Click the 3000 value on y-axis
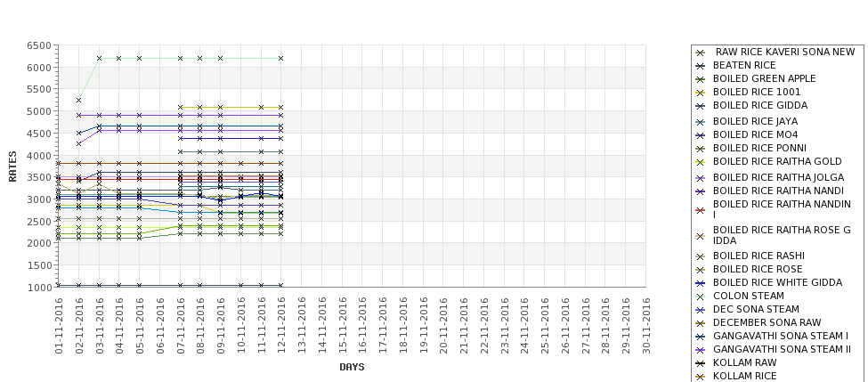The height and width of the screenshot is (382, 868). tap(39, 199)
